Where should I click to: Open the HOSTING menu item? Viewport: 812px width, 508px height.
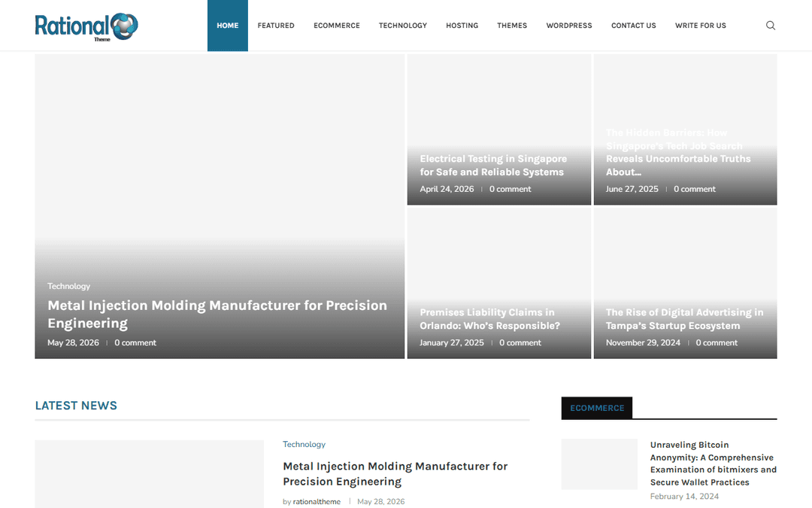[x=462, y=26]
